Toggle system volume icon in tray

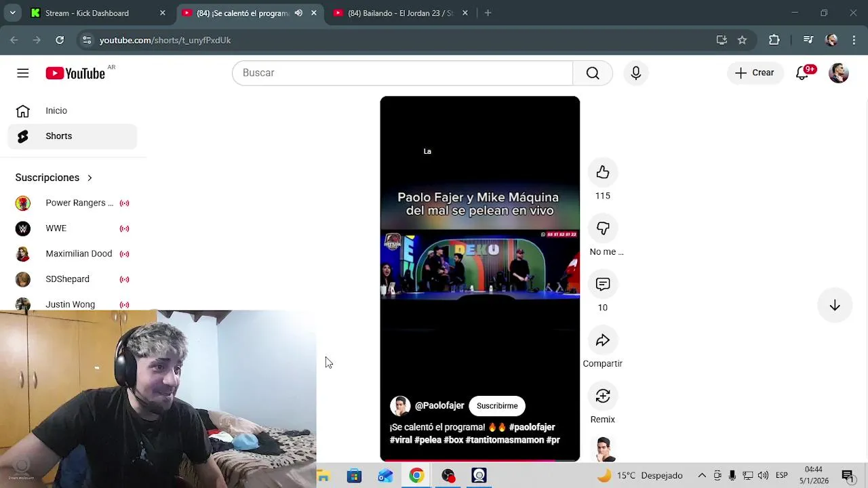[763, 475]
